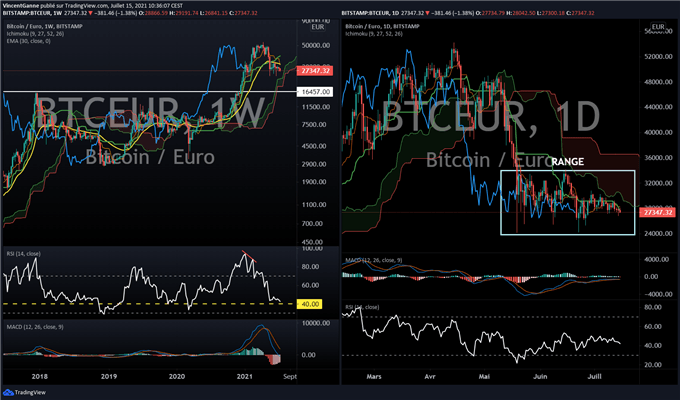Click the RSI label in the daily chart pane
Screen dimensions: 680x400
[362, 307]
